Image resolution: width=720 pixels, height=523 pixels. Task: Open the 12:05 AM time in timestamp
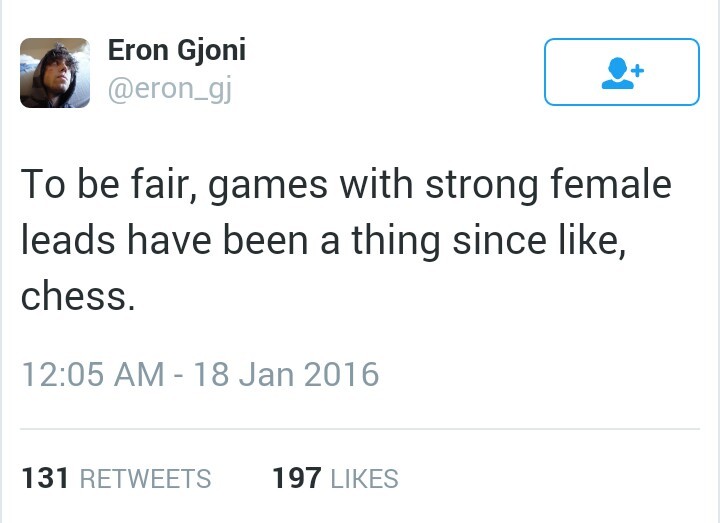click(92, 375)
